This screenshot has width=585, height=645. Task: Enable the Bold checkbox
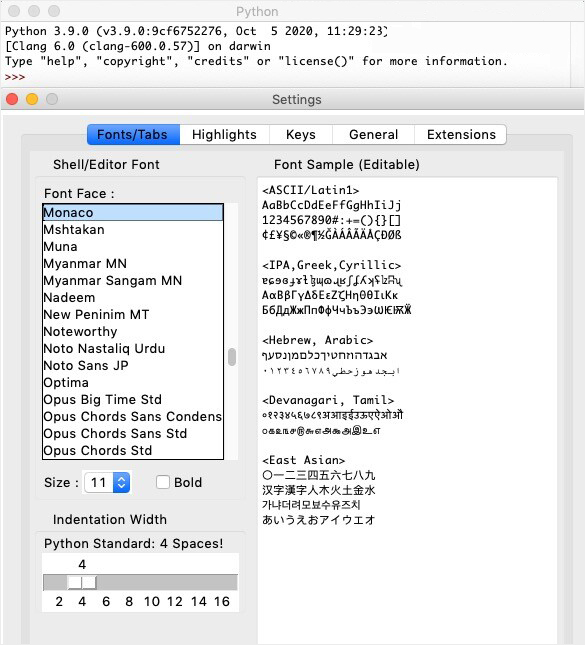(163, 482)
